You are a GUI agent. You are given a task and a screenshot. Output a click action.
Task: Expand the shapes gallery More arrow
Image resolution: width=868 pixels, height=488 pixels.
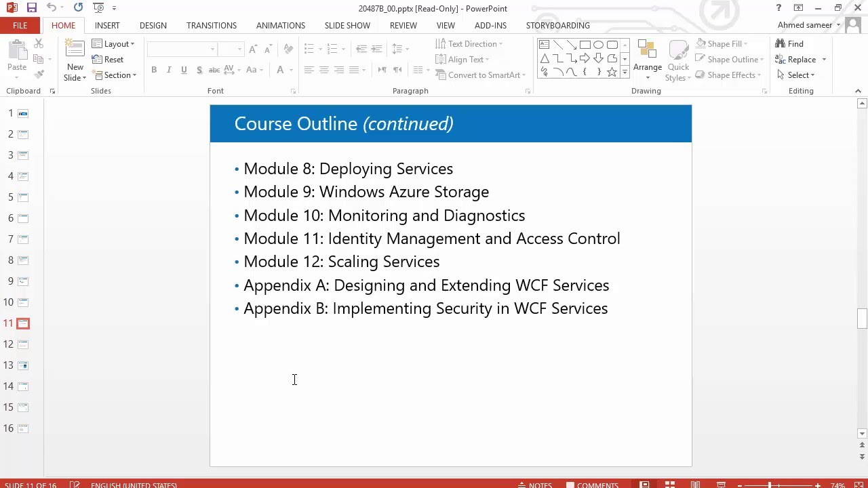[625, 73]
